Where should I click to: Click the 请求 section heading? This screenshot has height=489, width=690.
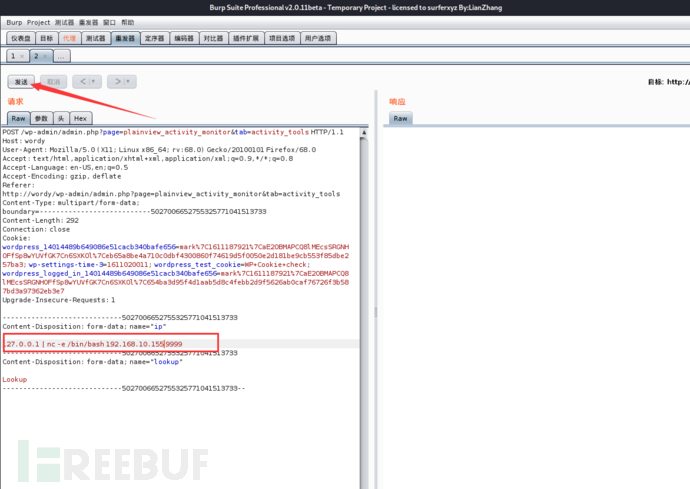pyautogui.click(x=15, y=102)
